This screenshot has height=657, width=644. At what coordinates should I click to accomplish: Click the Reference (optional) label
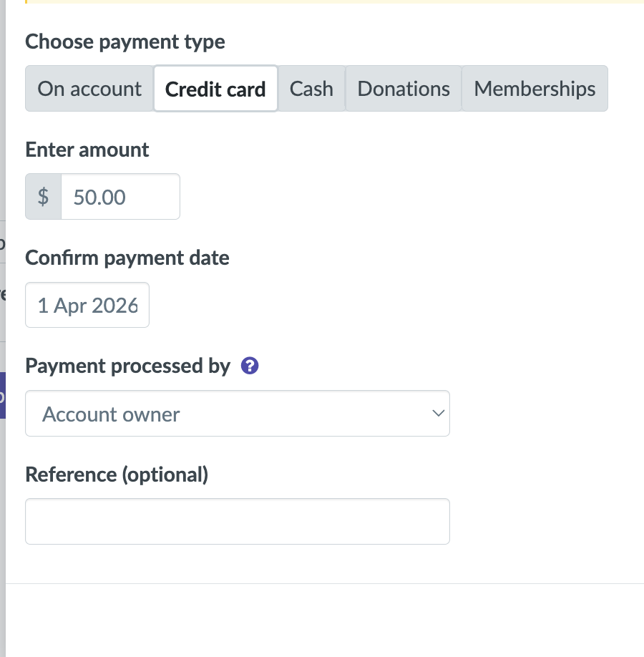(117, 474)
